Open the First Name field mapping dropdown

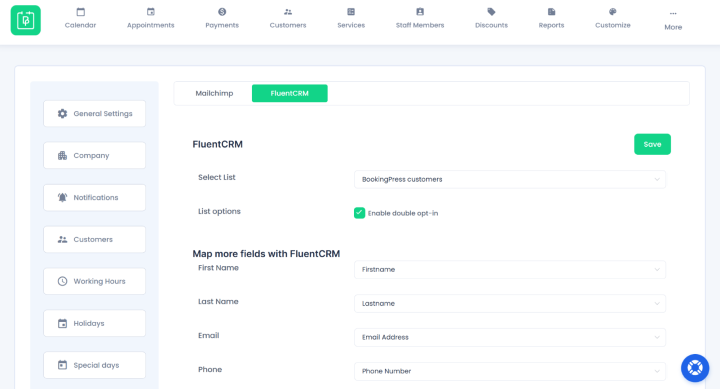[510, 269]
